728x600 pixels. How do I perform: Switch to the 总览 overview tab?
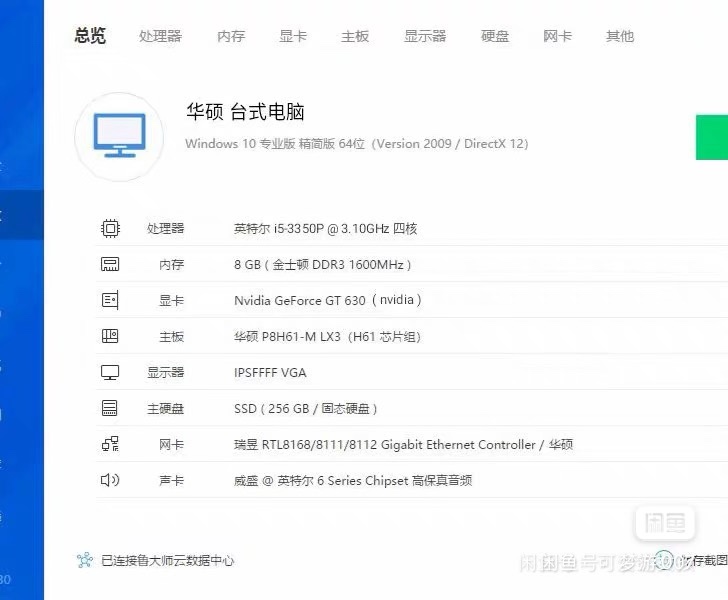90,36
